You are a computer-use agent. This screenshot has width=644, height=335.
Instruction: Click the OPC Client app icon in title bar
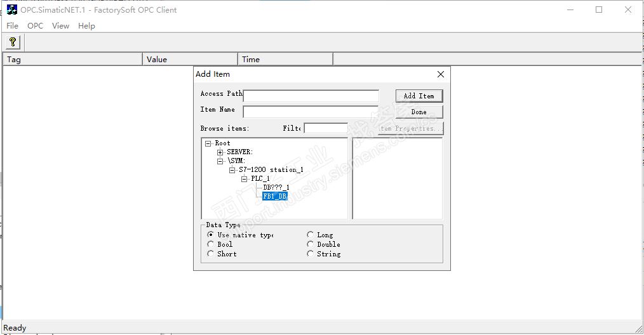(x=12, y=10)
